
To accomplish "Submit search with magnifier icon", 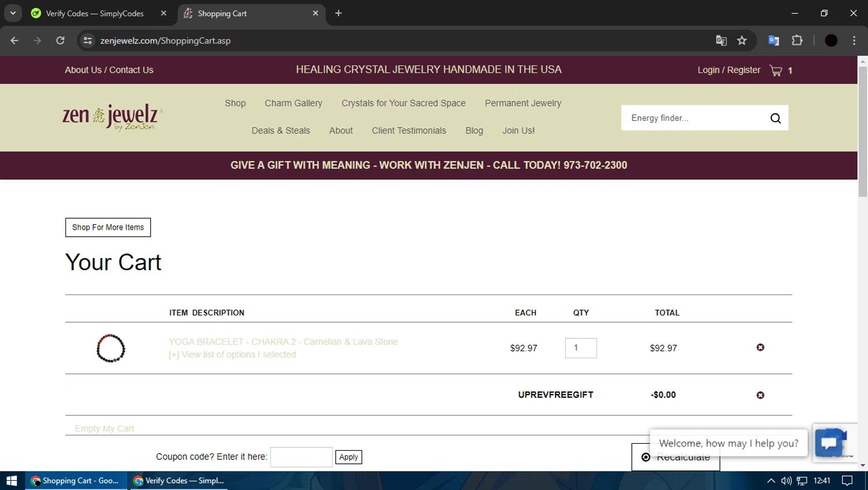I will [775, 118].
